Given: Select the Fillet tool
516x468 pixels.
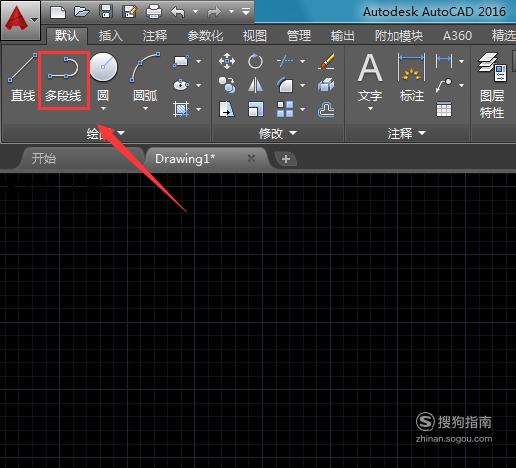Looking at the screenshot, I should click(285, 85).
